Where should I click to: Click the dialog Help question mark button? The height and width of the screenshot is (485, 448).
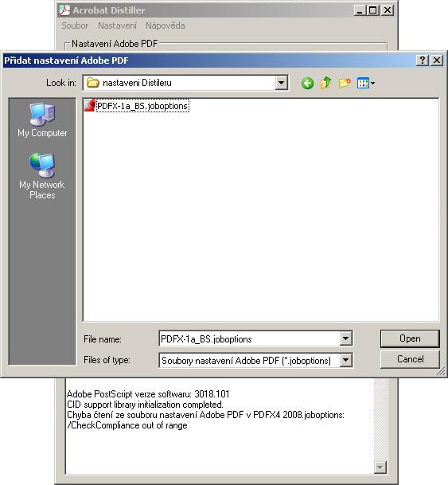[x=422, y=60]
